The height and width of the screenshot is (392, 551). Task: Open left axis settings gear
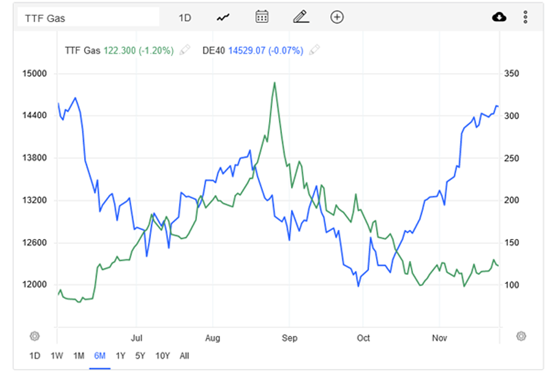click(x=35, y=336)
